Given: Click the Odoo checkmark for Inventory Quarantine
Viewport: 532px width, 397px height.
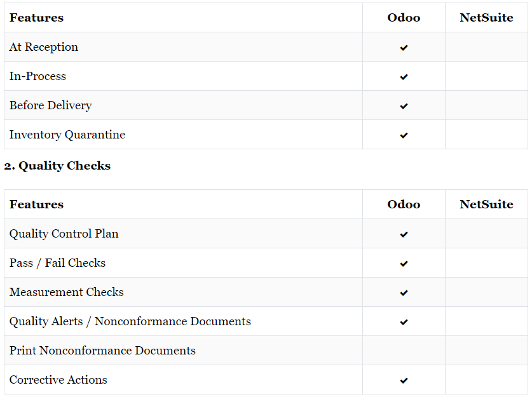Looking at the screenshot, I should [x=404, y=135].
